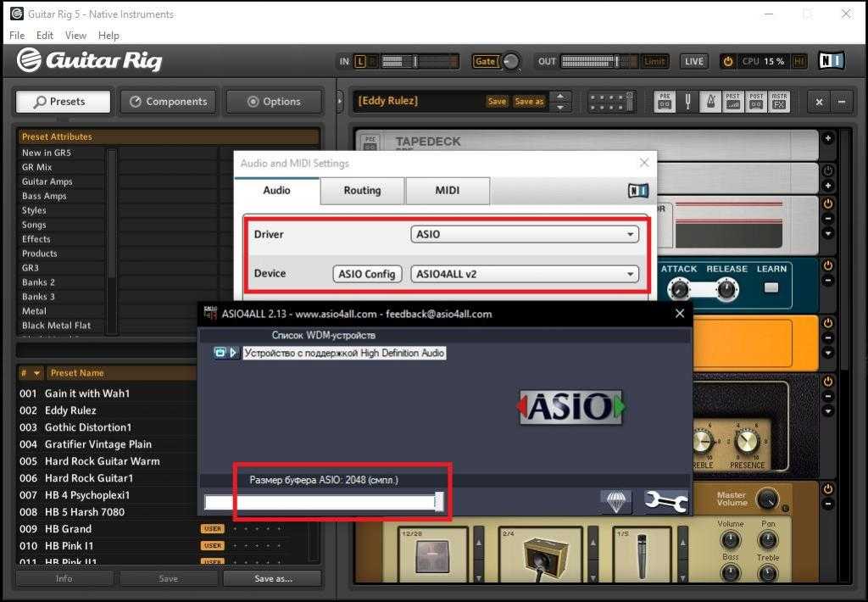868x602 pixels.
Task: Click Save in the preset name bar
Action: coord(497,102)
